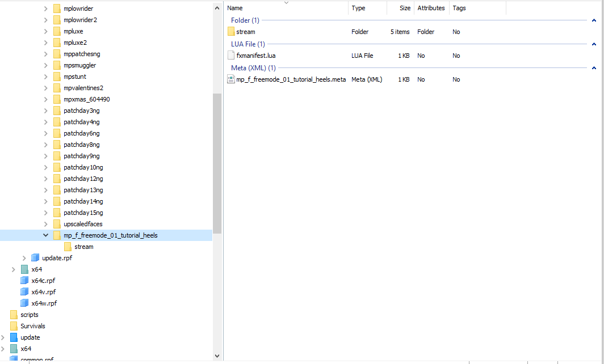
Task: Collapse the Meta (XML) (1) group
Action: [x=594, y=68]
